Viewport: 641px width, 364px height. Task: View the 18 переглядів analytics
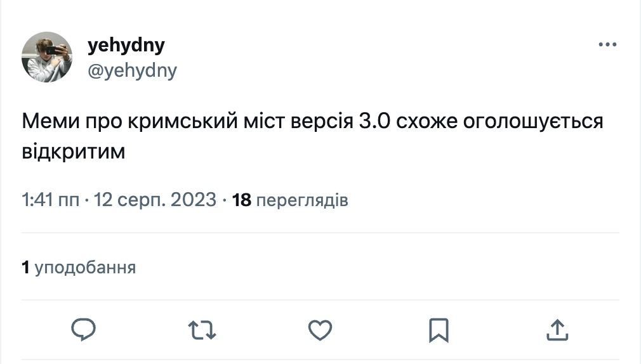291,201
